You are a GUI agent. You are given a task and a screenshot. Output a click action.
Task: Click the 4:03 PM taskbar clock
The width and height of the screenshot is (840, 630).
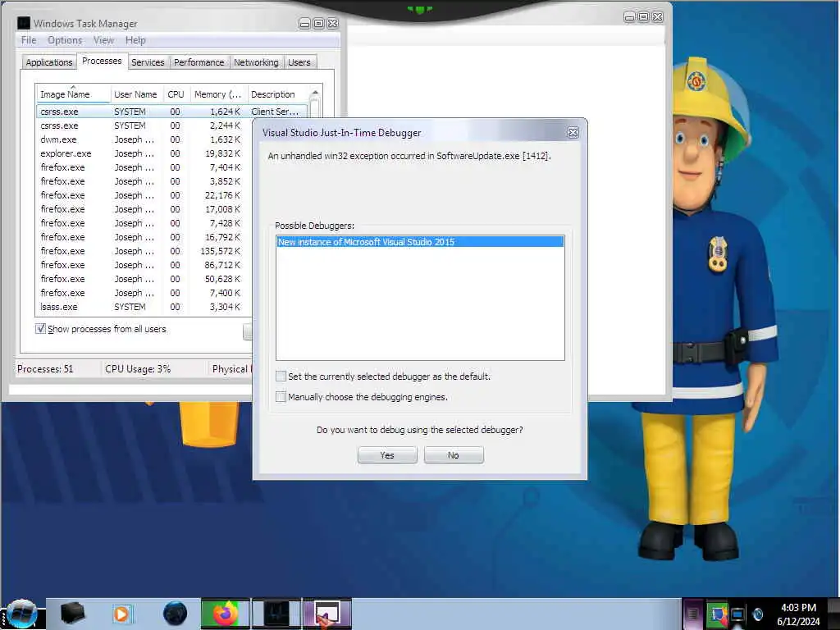pyautogui.click(x=798, y=614)
